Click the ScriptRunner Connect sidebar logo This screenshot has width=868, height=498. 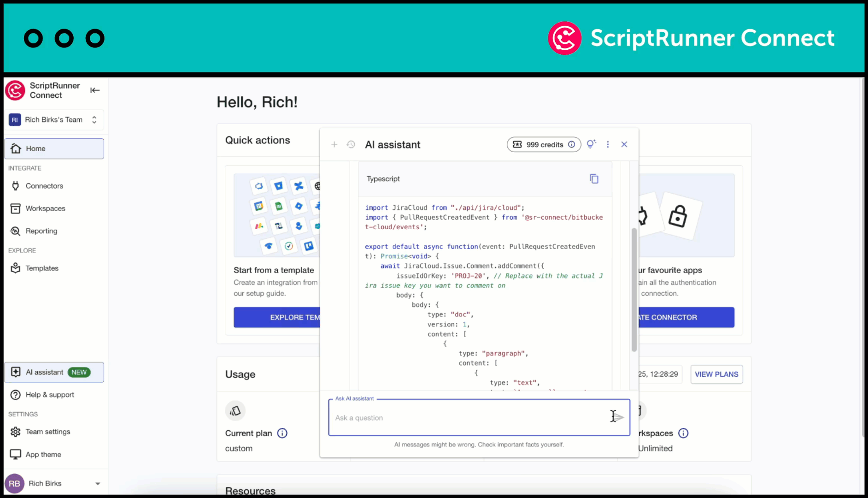[x=15, y=90]
